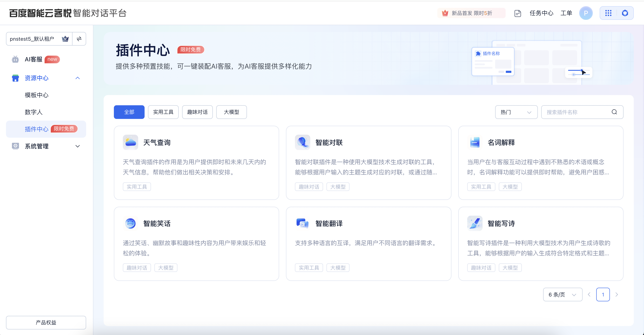Click the 智能对联 plugin icon
This screenshot has width=644, height=335.
coord(303,142)
